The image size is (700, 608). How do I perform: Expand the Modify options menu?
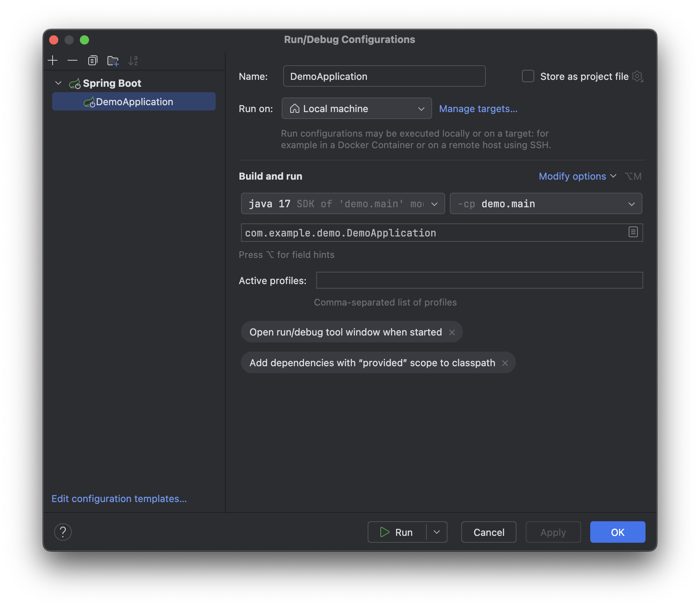coord(578,176)
